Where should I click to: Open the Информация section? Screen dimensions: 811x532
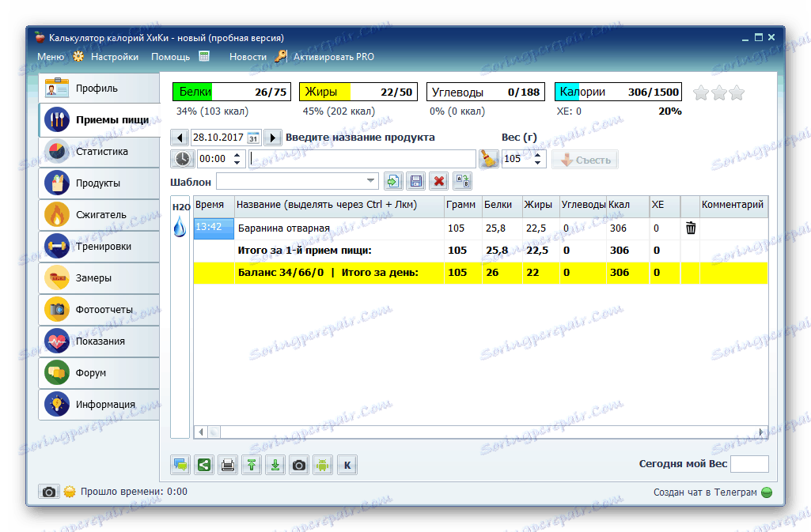[x=99, y=405]
